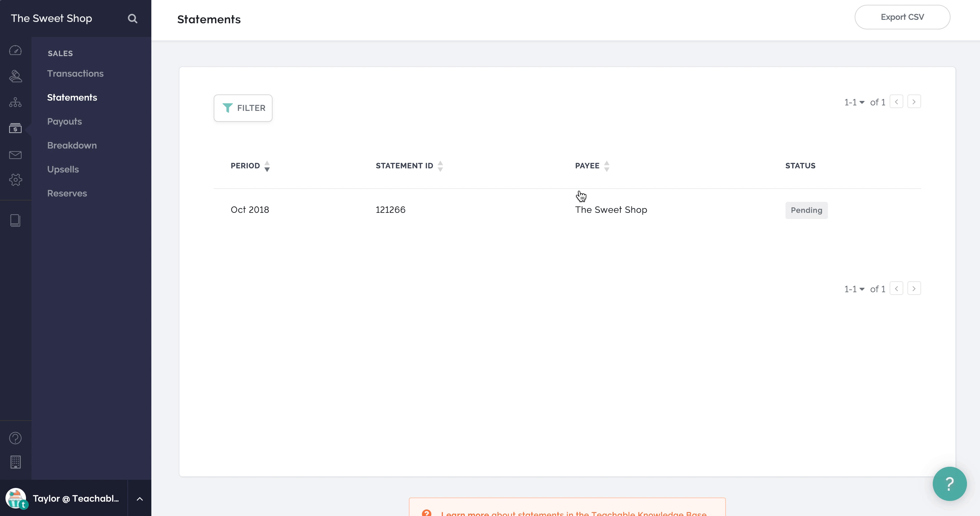The image size is (980, 516).
Task: Open Upsells in Sales menu
Action: tap(63, 170)
